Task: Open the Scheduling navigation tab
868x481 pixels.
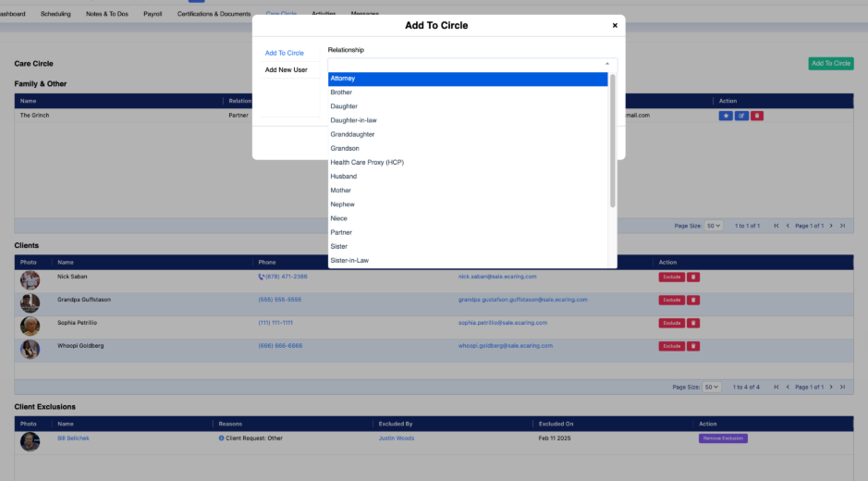Action: click(x=55, y=14)
